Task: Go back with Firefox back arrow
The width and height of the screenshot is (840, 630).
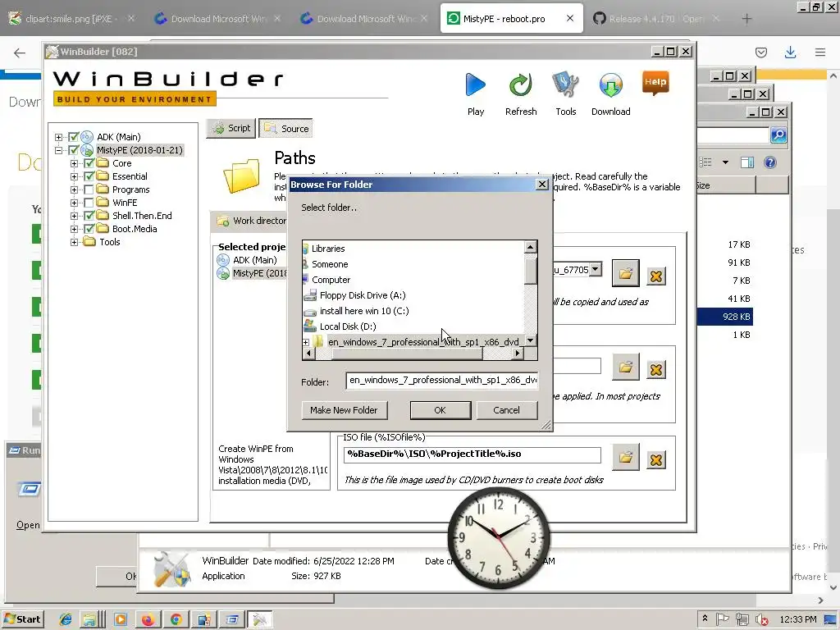Action: [x=20, y=52]
